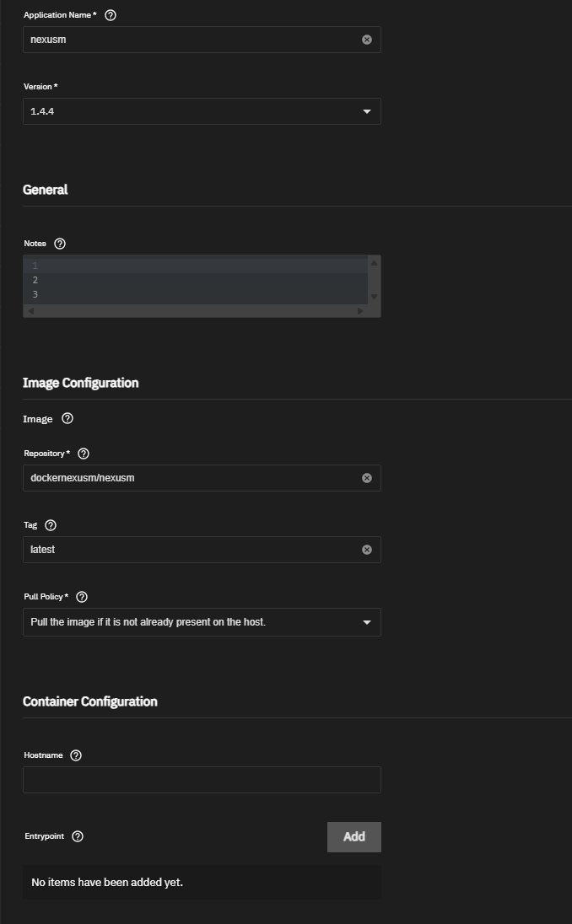
Task: Click the Application Name input field
Action: point(202,40)
